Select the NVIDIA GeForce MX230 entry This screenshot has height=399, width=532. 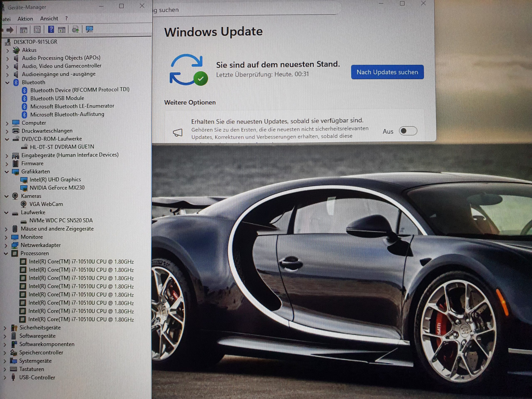pyautogui.click(x=57, y=188)
